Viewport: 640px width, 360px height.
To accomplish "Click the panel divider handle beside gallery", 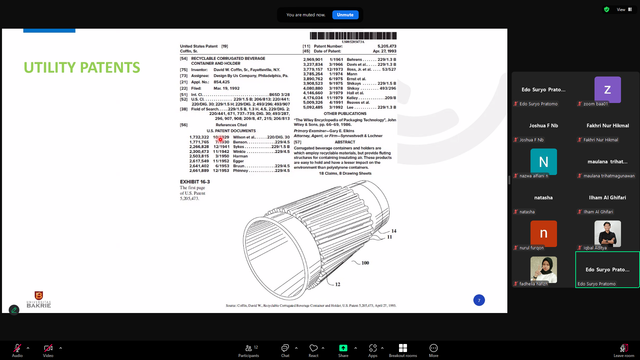I will (509, 180).
